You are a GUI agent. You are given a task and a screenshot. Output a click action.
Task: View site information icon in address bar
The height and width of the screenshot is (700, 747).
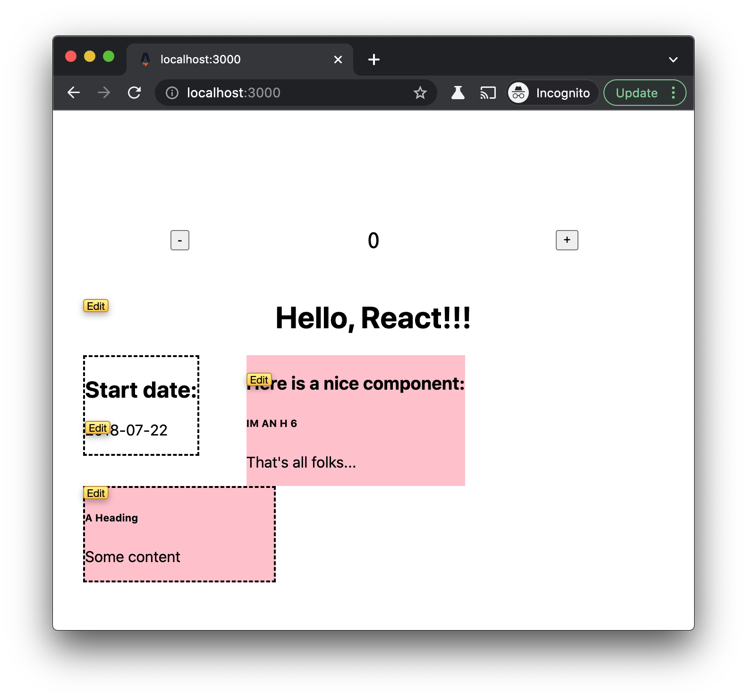coord(172,93)
